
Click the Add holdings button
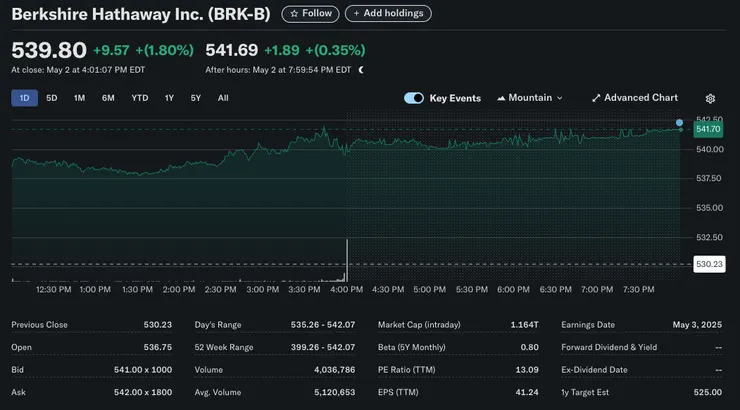coord(388,14)
